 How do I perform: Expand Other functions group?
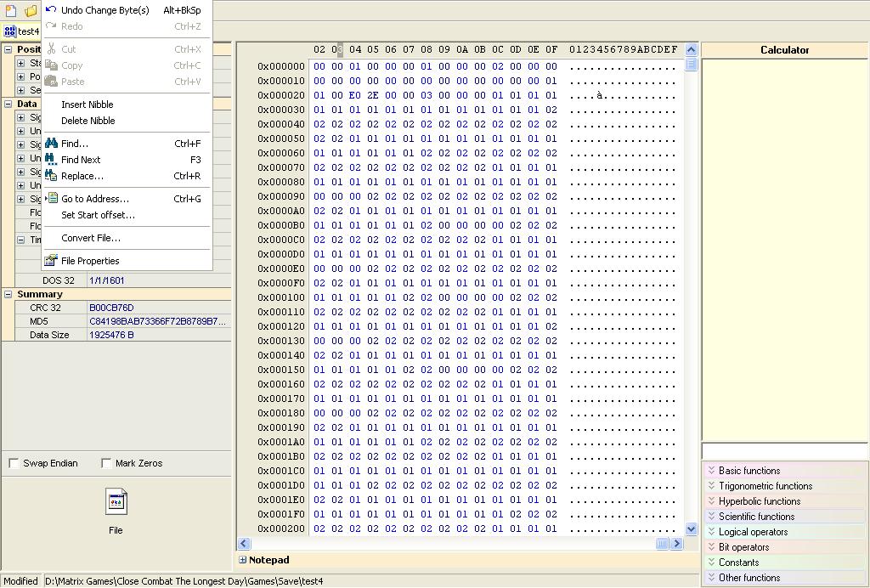(785, 578)
